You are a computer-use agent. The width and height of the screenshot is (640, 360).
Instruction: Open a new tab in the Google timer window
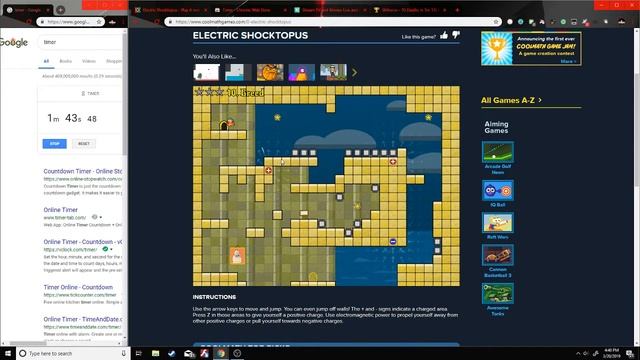pos(60,10)
